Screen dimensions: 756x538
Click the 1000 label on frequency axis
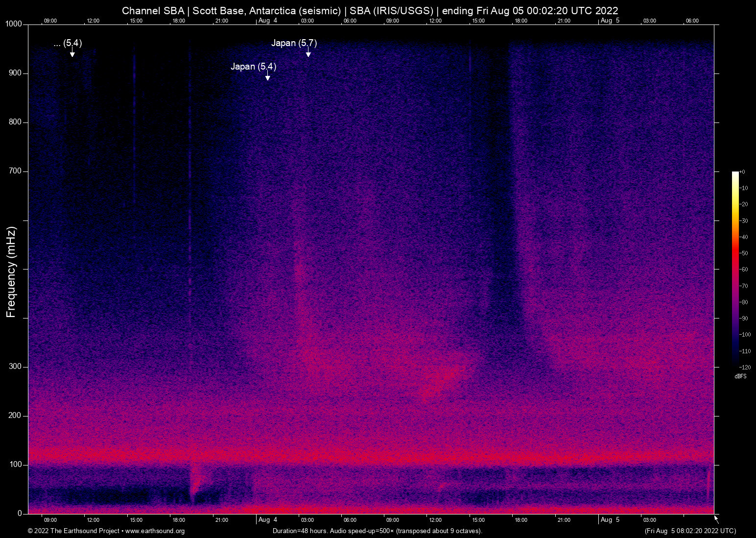tap(13, 24)
